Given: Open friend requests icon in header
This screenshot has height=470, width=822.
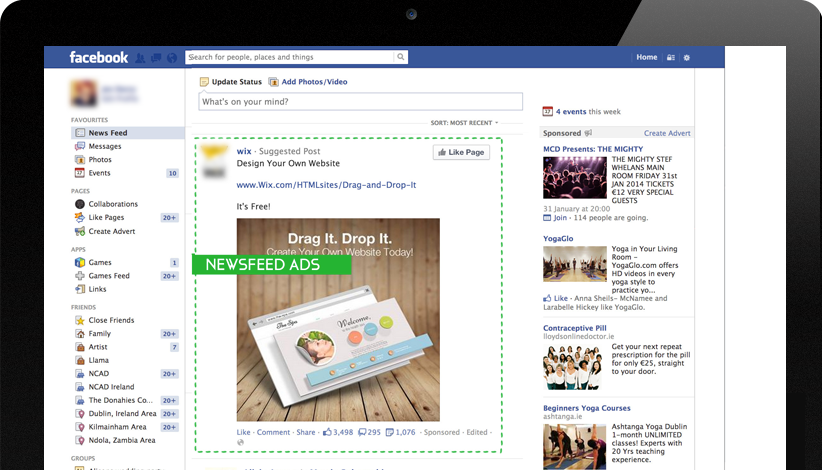Looking at the screenshot, I should point(140,58).
